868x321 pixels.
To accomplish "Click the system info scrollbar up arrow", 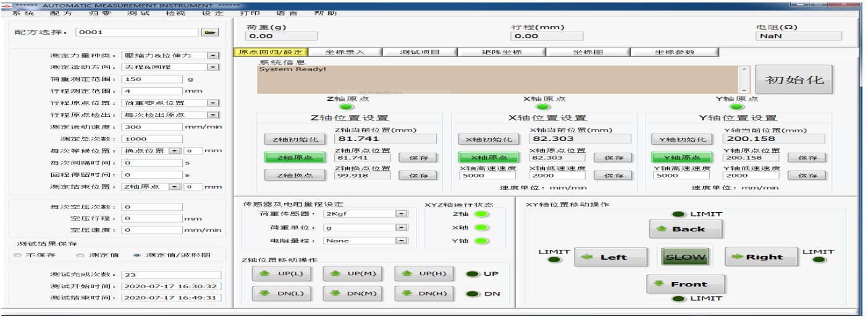I will [744, 70].
